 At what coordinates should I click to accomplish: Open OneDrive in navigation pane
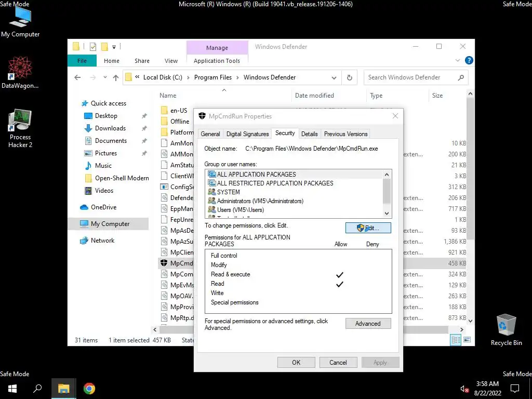(103, 207)
